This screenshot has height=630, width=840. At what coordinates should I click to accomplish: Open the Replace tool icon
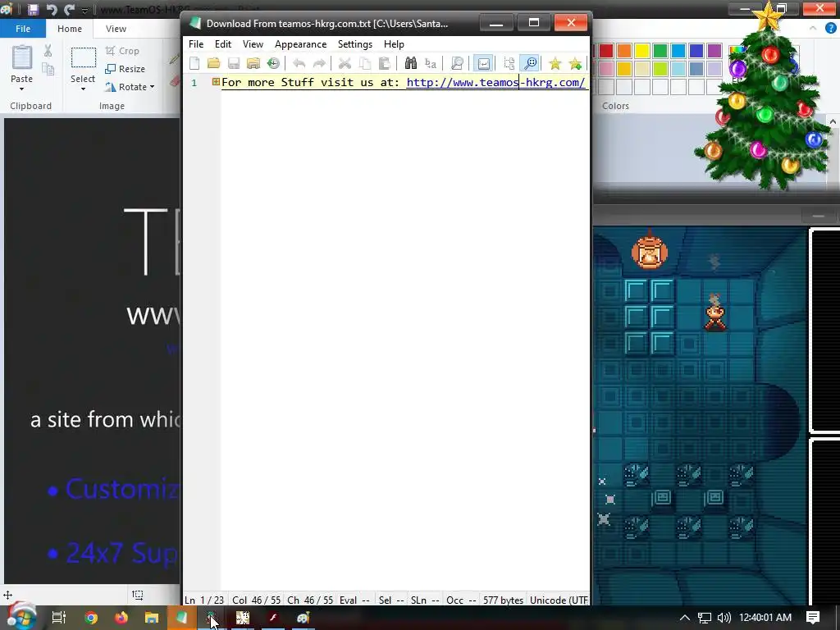click(x=430, y=63)
